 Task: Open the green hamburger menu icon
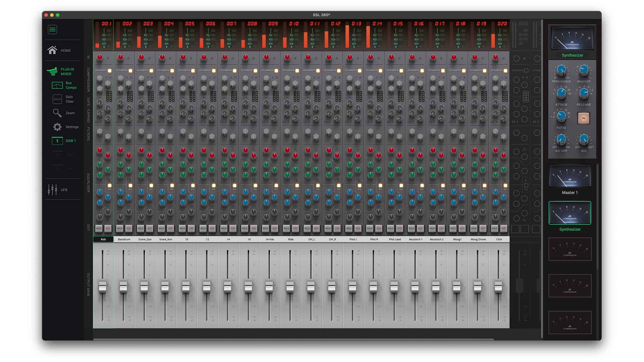52,29
